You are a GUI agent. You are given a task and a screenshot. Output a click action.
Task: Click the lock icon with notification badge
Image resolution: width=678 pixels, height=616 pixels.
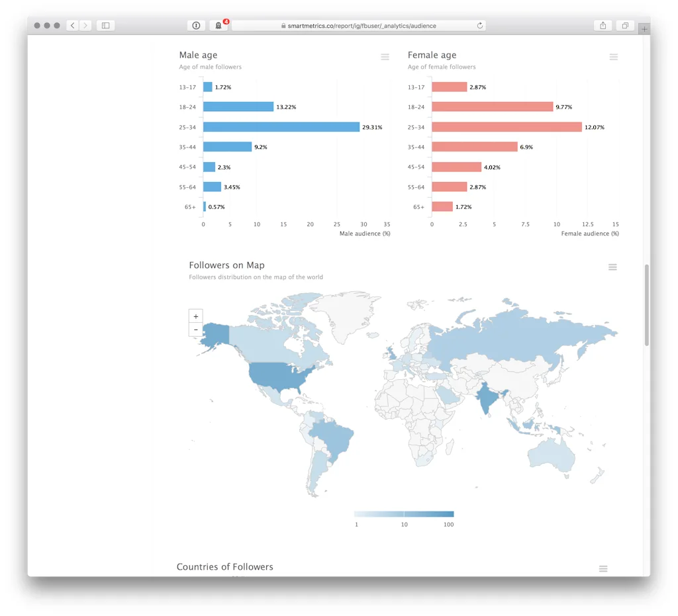(x=218, y=25)
